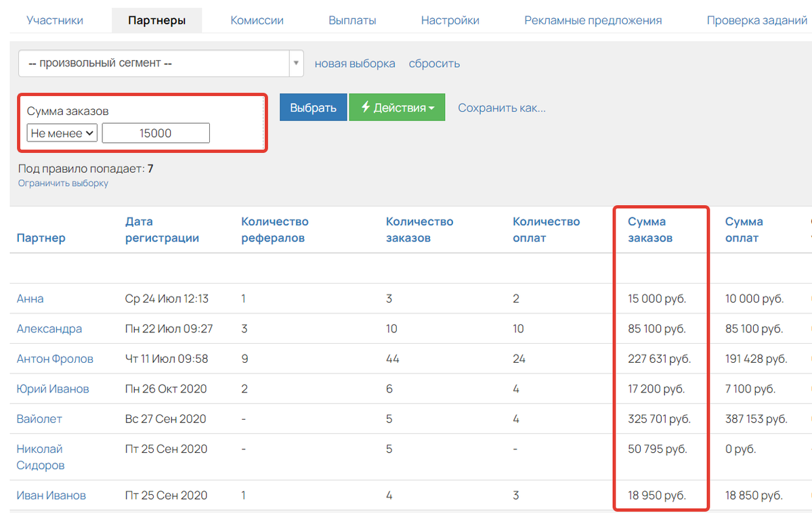Click the date Вс 27 Сен 2020
The width and height of the screenshot is (812, 513).
pyautogui.click(x=165, y=419)
